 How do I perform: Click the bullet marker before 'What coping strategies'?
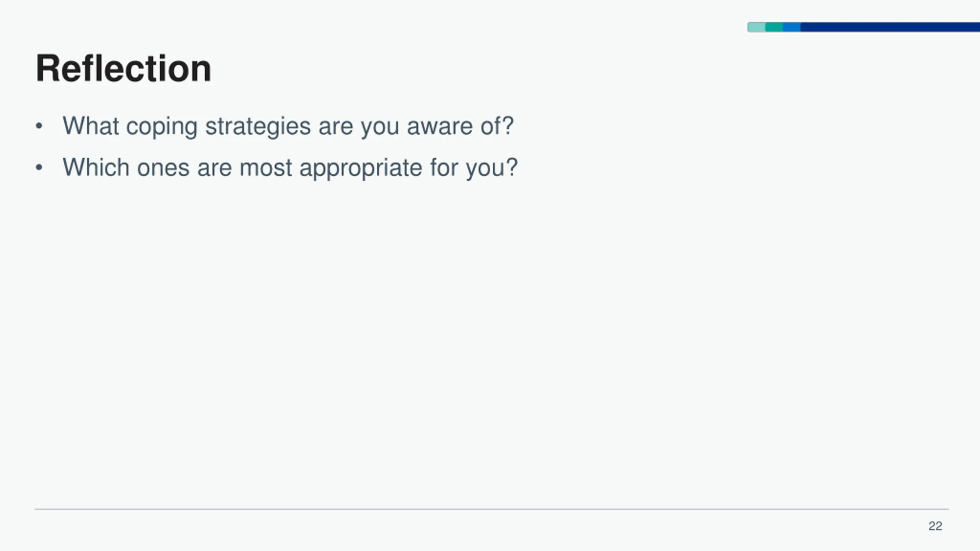pos(39,126)
